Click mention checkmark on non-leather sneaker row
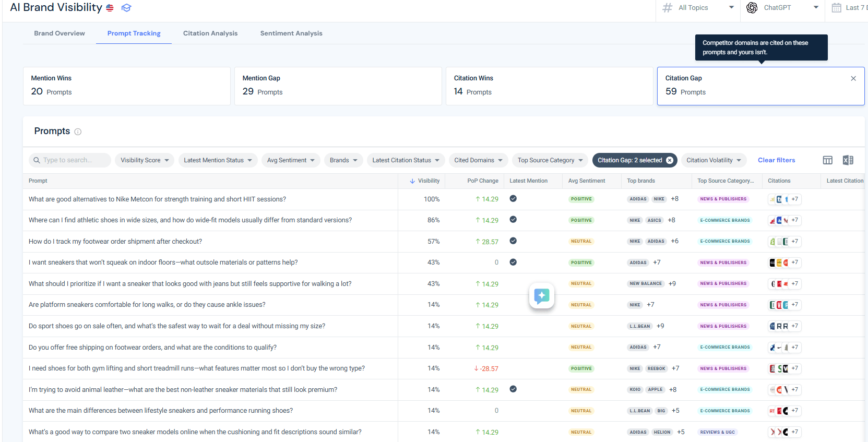Viewport: 868px width, 442px height. 513,389
